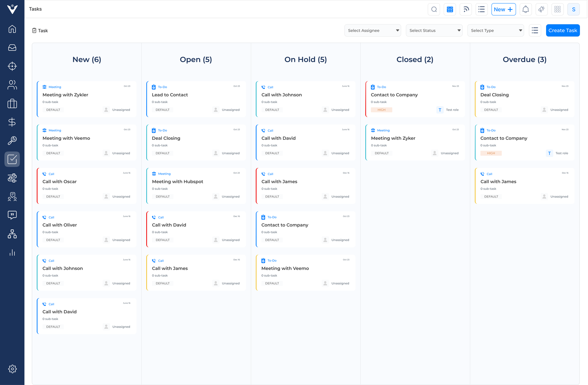Click the reports bar chart sidebar icon
This screenshot has width=588, height=385.
12,253
